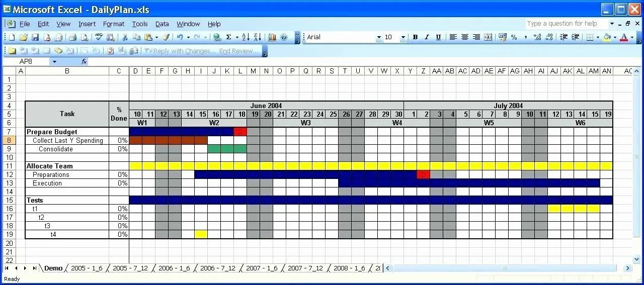
Task: Apply Percent Style format
Action: [x=514, y=37]
